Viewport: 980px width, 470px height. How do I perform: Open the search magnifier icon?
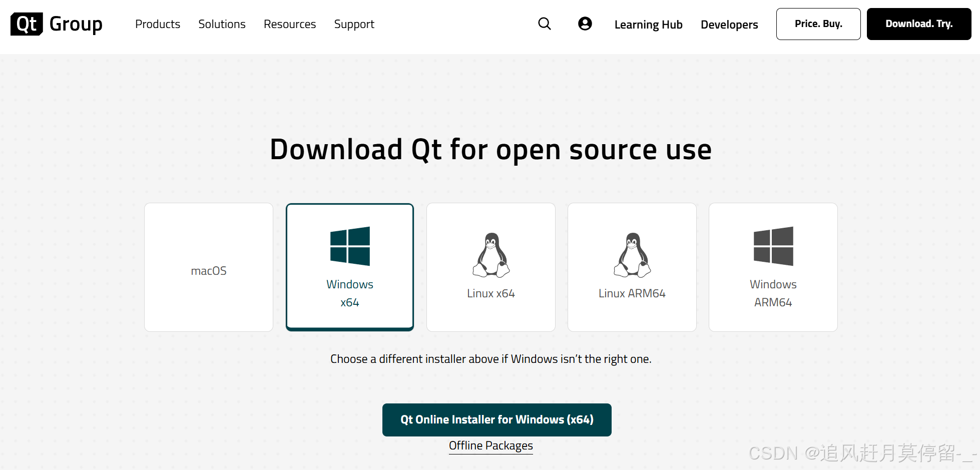click(x=545, y=24)
